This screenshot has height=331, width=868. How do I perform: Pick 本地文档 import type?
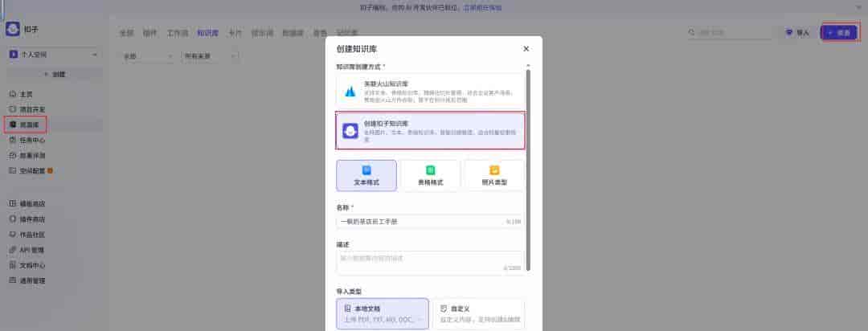click(x=383, y=314)
